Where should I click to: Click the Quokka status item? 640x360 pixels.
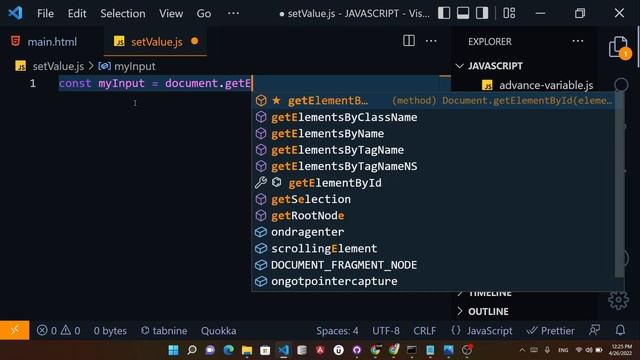pos(218,331)
